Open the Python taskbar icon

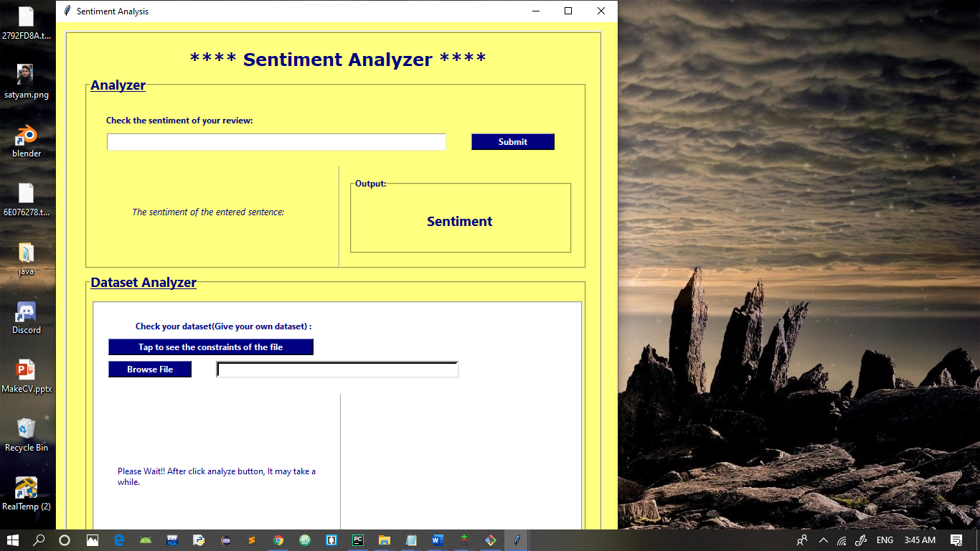[x=199, y=540]
